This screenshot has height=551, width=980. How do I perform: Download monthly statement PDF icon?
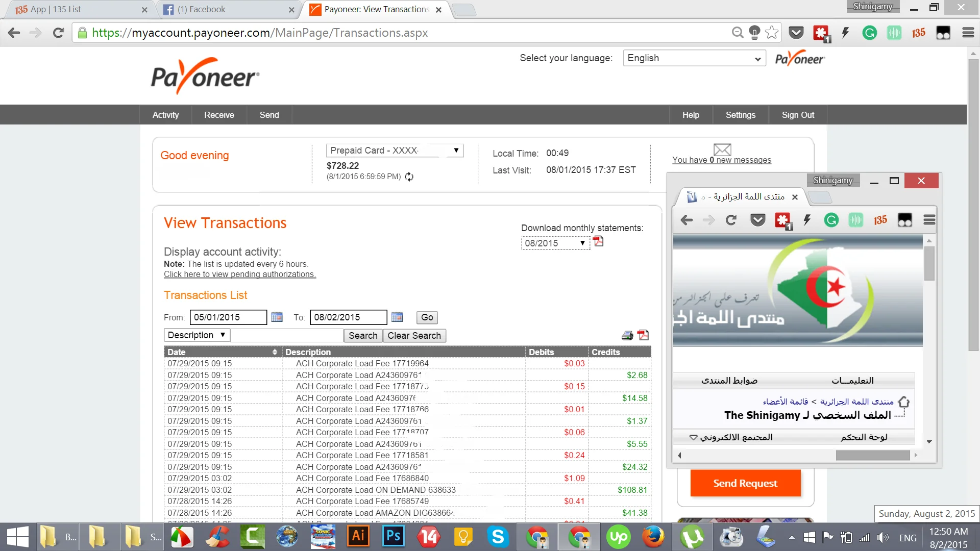[x=598, y=241]
